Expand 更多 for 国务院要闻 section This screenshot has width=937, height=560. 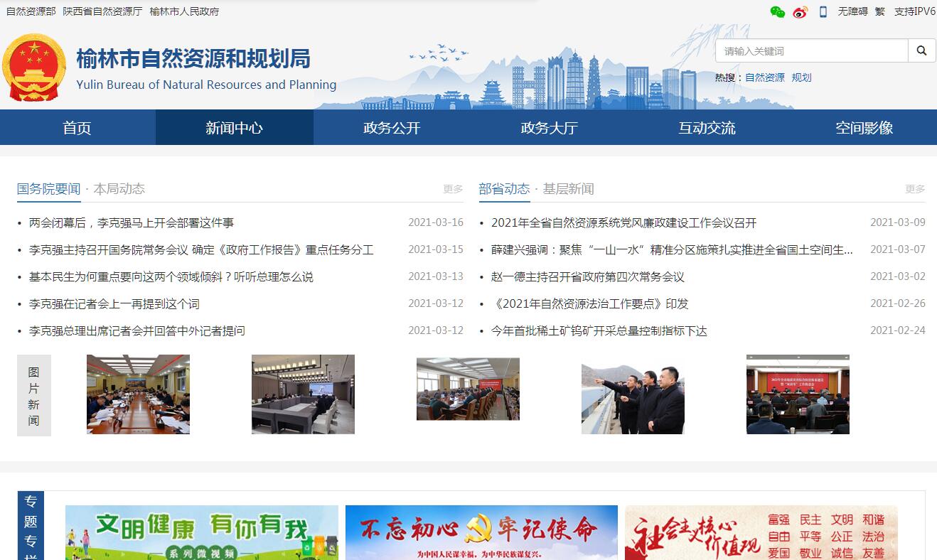(x=453, y=189)
